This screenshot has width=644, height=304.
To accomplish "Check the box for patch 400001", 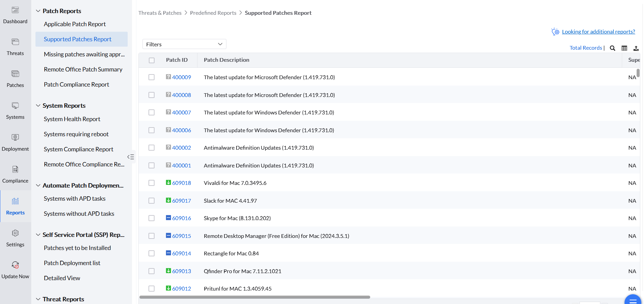I will tap(152, 165).
